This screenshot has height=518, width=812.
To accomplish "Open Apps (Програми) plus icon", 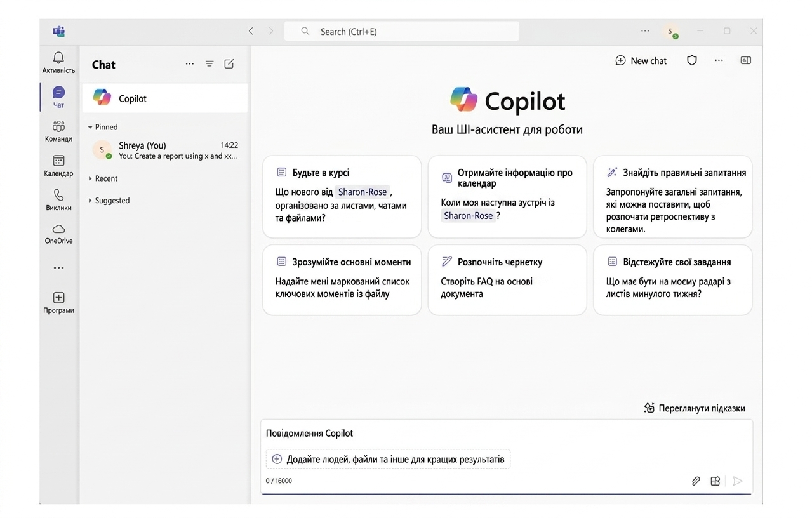I will coord(58,298).
